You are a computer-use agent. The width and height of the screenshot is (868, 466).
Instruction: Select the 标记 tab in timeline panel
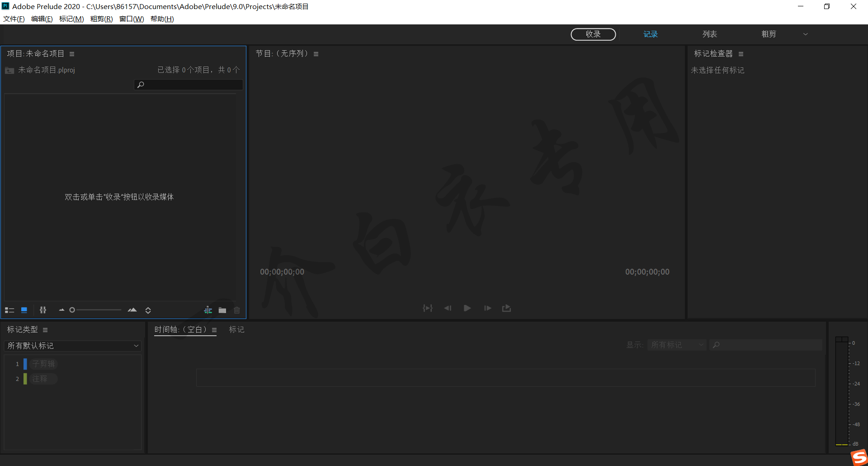pyautogui.click(x=236, y=330)
